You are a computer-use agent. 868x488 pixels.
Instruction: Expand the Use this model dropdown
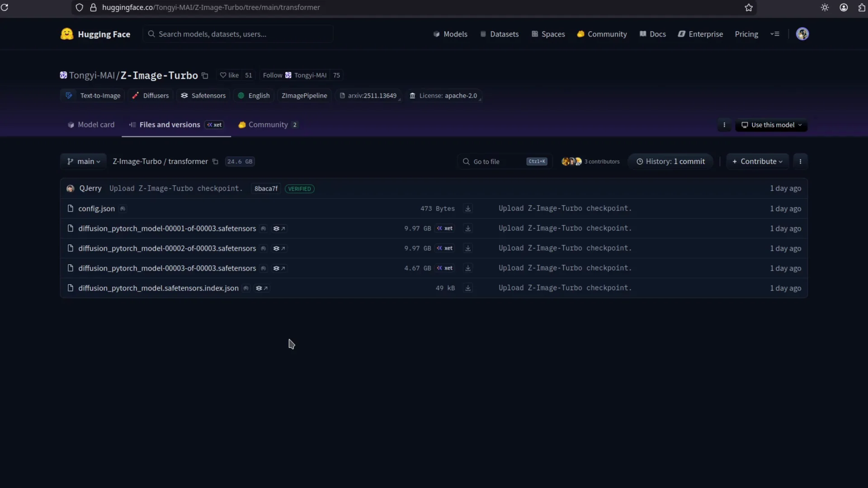(x=771, y=125)
